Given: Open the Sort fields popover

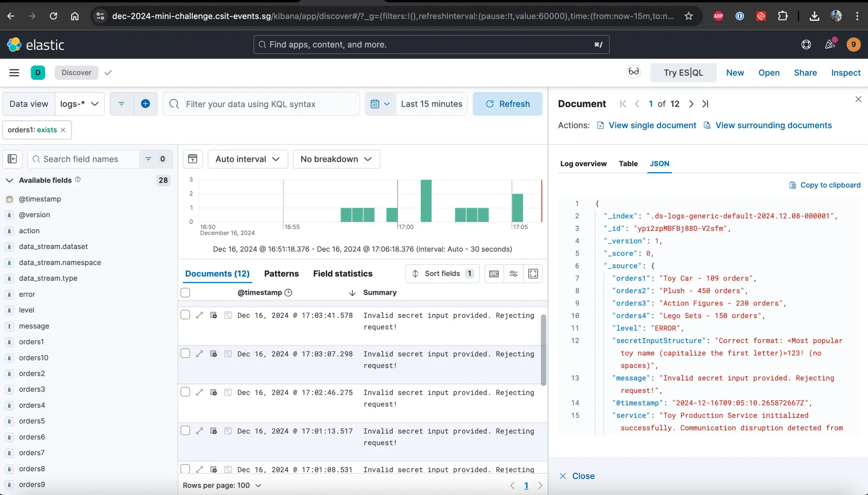Looking at the screenshot, I should (442, 274).
